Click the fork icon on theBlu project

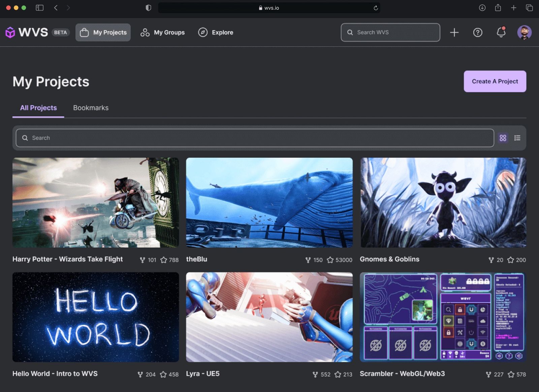307,260
